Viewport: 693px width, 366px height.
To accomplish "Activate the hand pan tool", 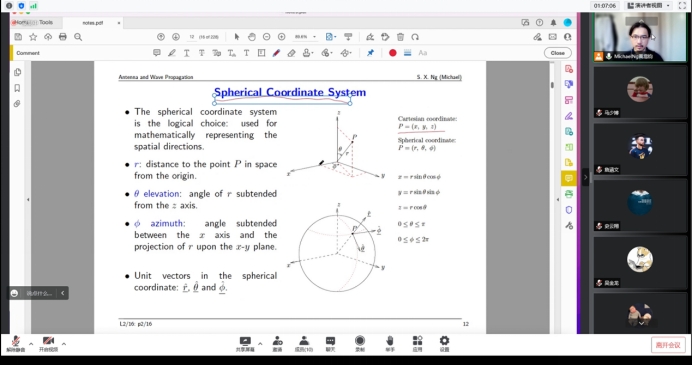I will pyautogui.click(x=251, y=37).
